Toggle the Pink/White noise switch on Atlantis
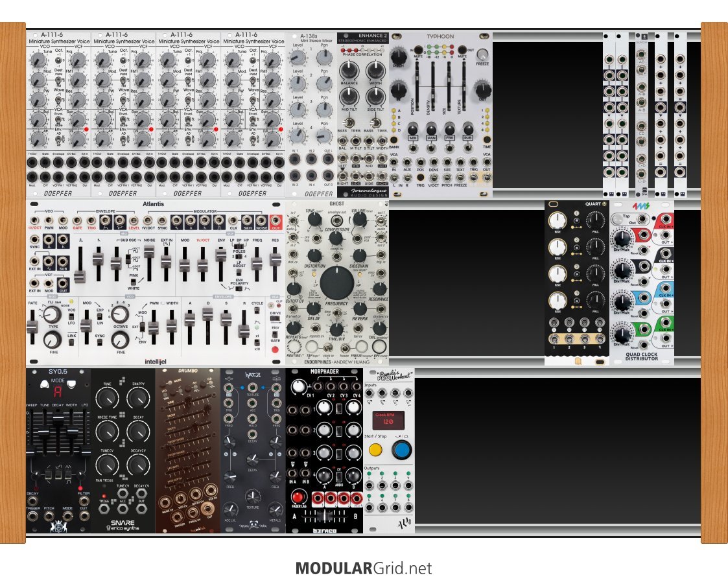The image size is (728, 582). click(134, 282)
